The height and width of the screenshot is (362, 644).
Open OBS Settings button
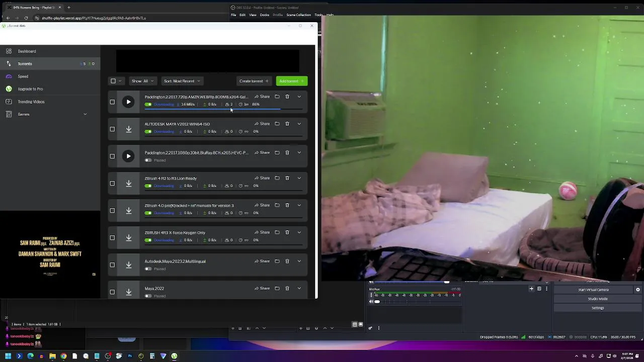point(598,308)
